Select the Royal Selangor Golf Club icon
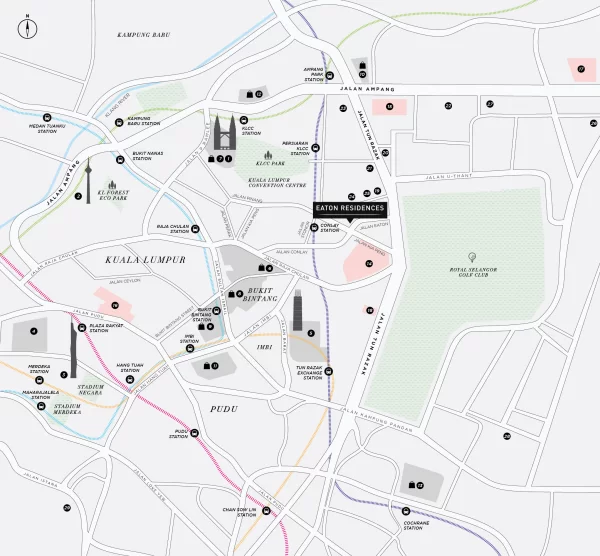600x556 pixels. pos(472,257)
